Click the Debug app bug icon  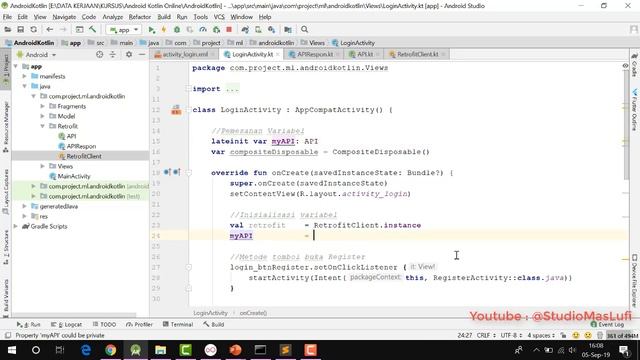177,29
